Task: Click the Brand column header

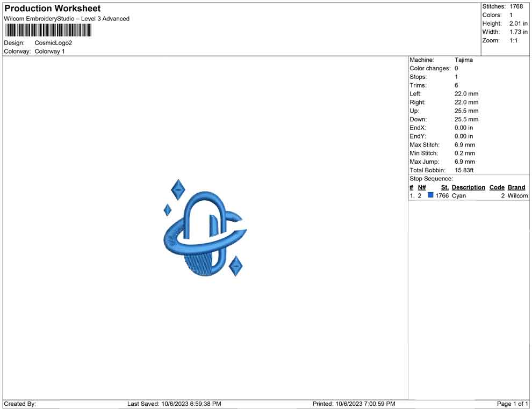Action: [516, 187]
